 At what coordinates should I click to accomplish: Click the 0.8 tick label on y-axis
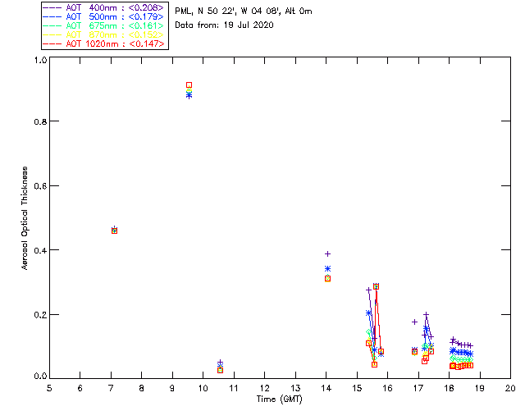pos(40,121)
